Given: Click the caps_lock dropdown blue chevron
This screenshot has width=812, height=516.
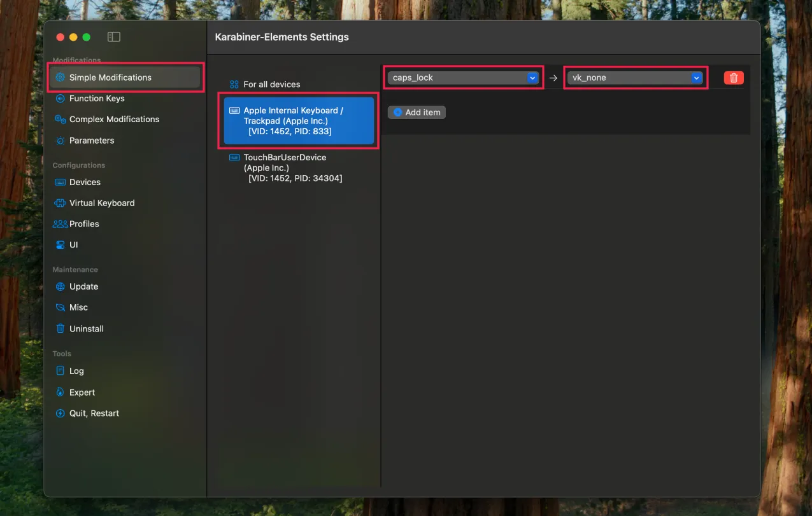Looking at the screenshot, I should pyautogui.click(x=533, y=78).
